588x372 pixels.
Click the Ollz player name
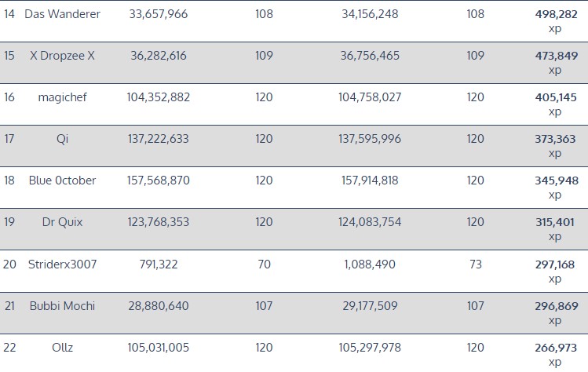[62, 347]
